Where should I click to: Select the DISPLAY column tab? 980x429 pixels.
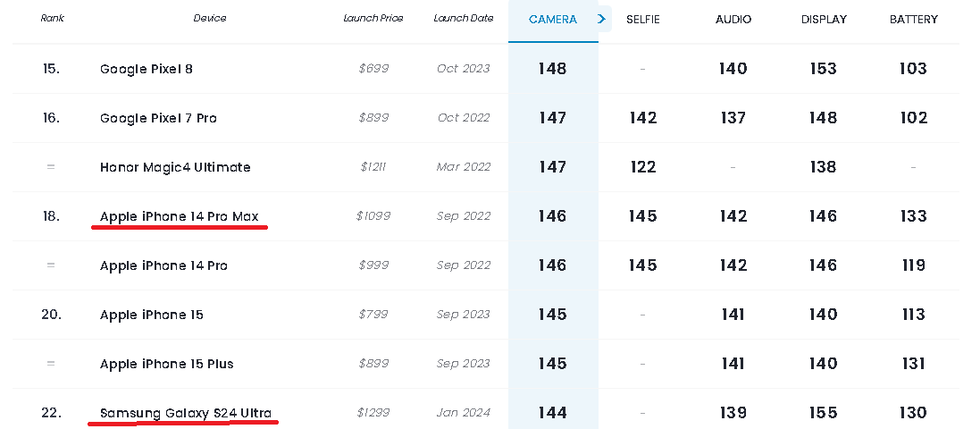[x=823, y=20]
